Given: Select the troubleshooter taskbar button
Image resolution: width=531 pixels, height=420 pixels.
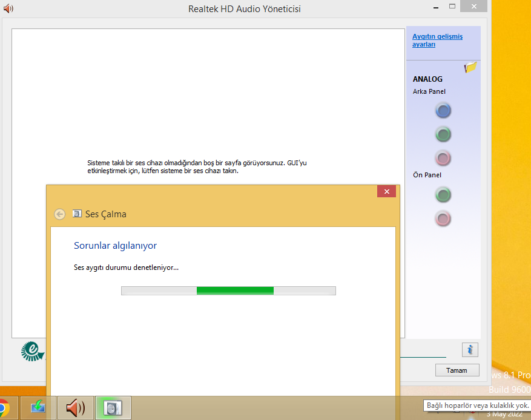Looking at the screenshot, I should click(x=113, y=407).
